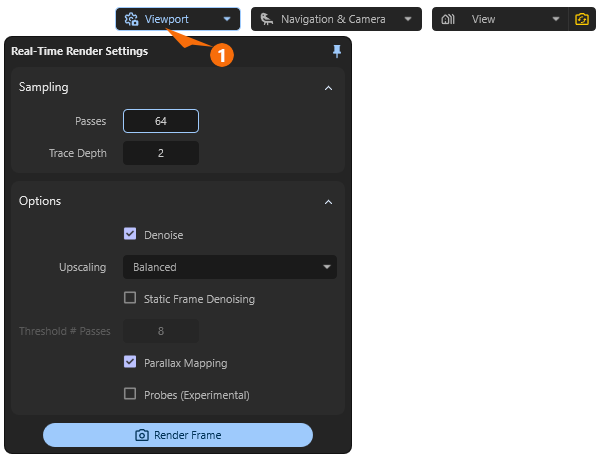Viewport: 600px width, 459px height.
Task: Disable the Denoise checkbox
Action: tap(130, 234)
